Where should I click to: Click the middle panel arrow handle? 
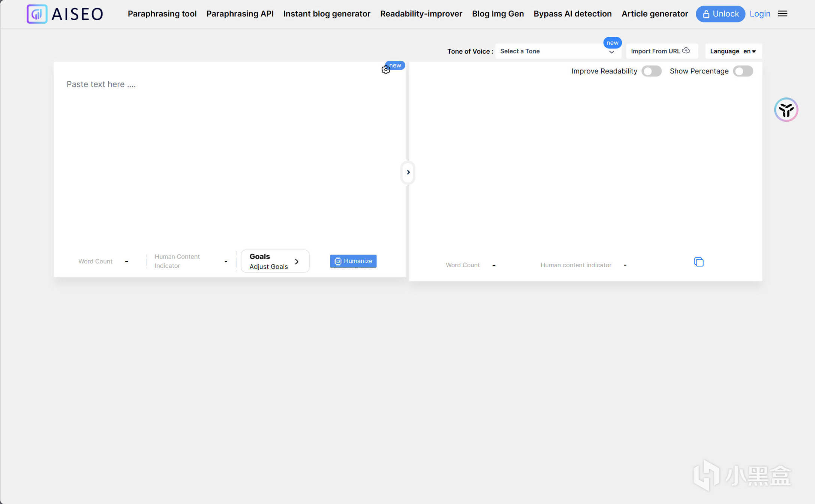click(x=408, y=172)
